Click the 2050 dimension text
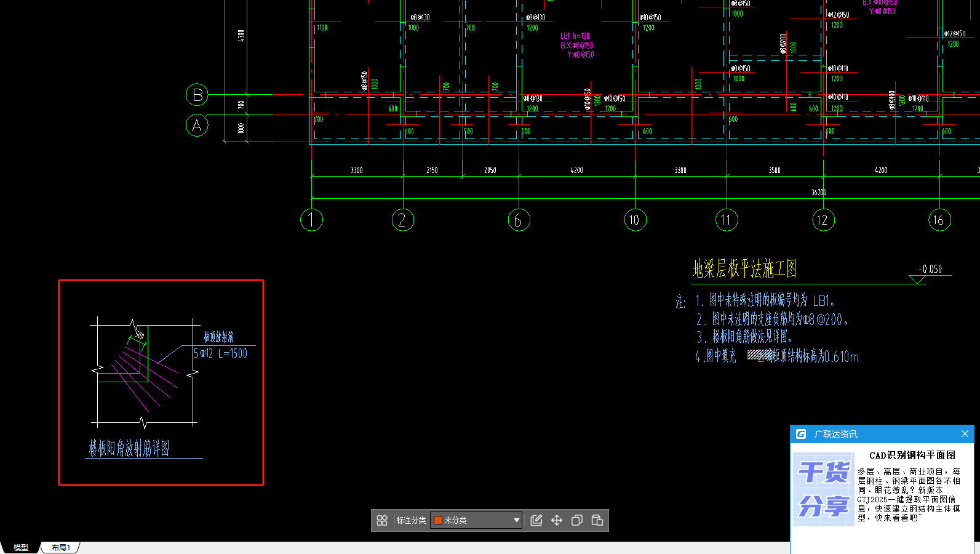The image size is (980, 554). [490, 170]
